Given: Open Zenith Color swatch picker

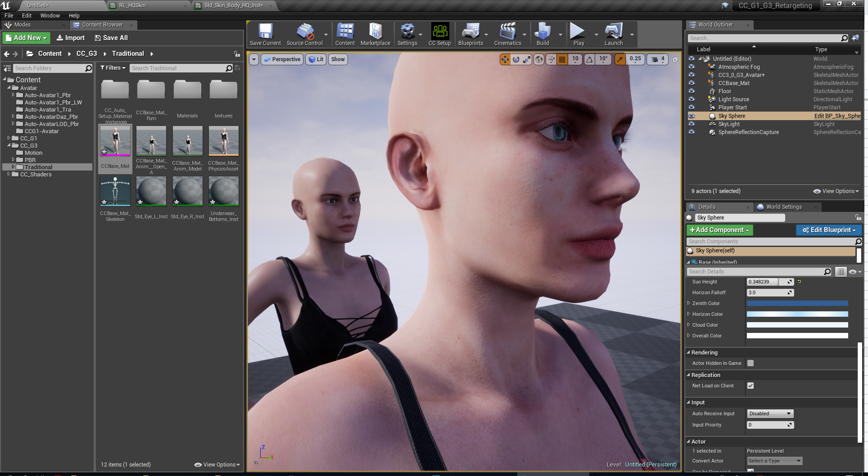Looking at the screenshot, I should point(797,303).
